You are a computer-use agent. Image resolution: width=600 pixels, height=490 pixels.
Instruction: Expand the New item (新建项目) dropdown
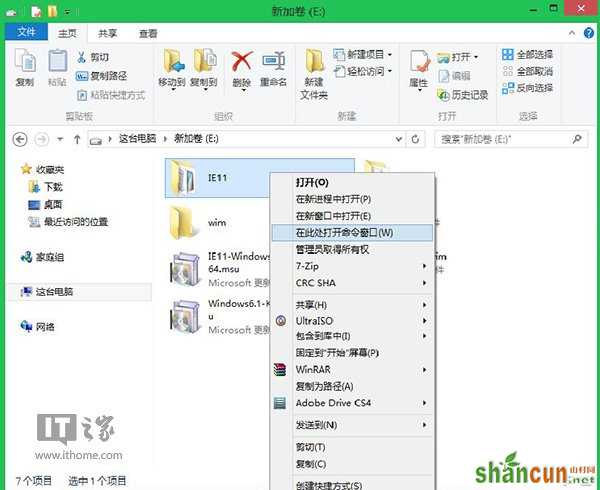click(x=390, y=55)
